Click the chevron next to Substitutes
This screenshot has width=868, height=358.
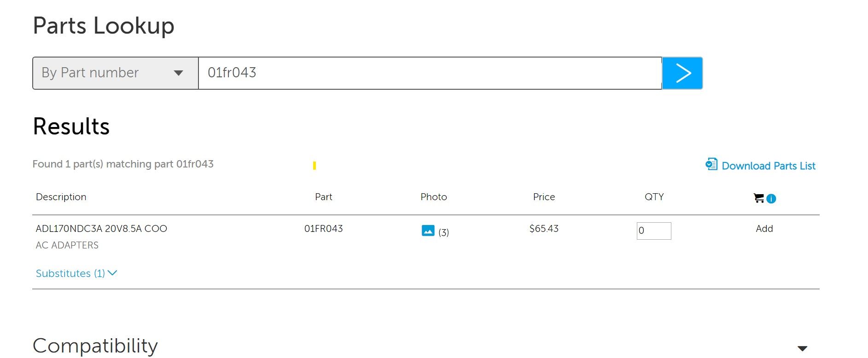112,273
